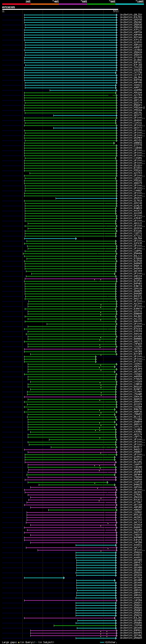Select hit UniRef100_O49923

(x=131, y=85)
